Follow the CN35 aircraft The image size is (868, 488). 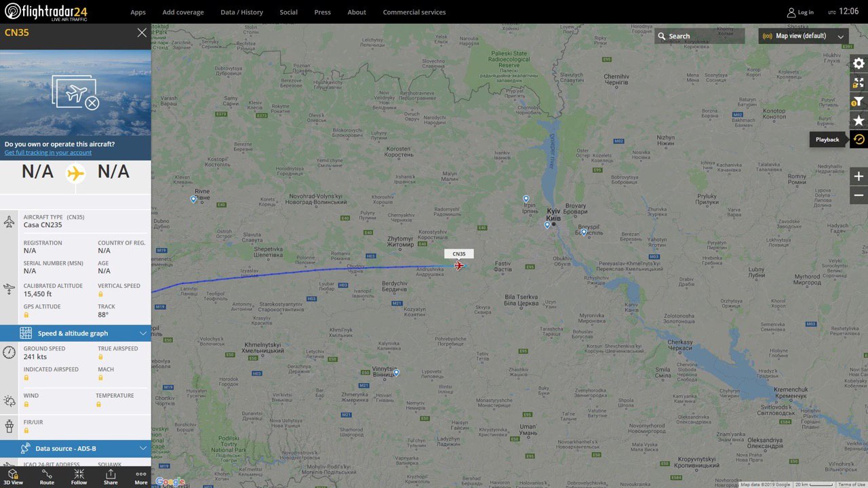pyautogui.click(x=79, y=477)
